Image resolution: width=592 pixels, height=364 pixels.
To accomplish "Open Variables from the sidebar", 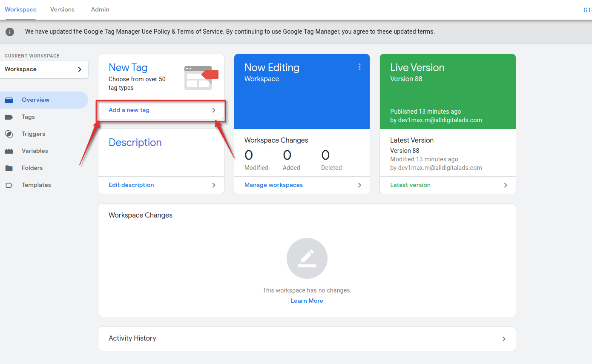I will 44,151.
